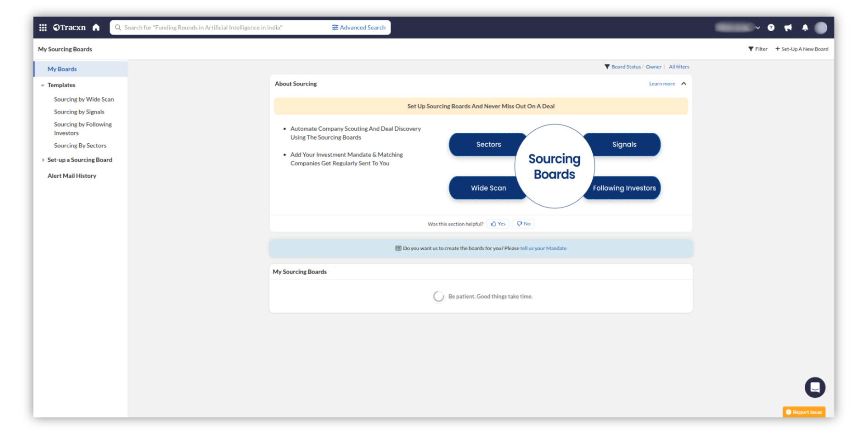Select My Boards in sidebar
Viewport: 868px width, 434px height.
tap(62, 69)
